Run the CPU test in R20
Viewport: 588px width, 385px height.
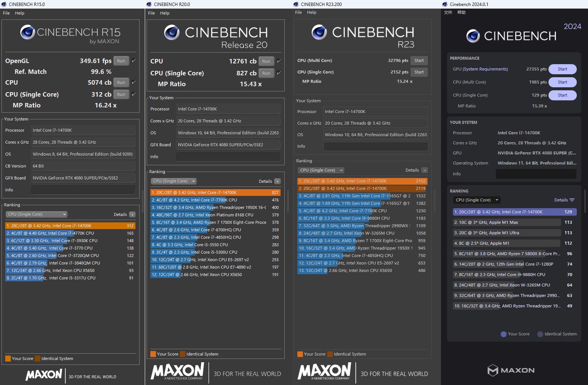click(x=266, y=61)
